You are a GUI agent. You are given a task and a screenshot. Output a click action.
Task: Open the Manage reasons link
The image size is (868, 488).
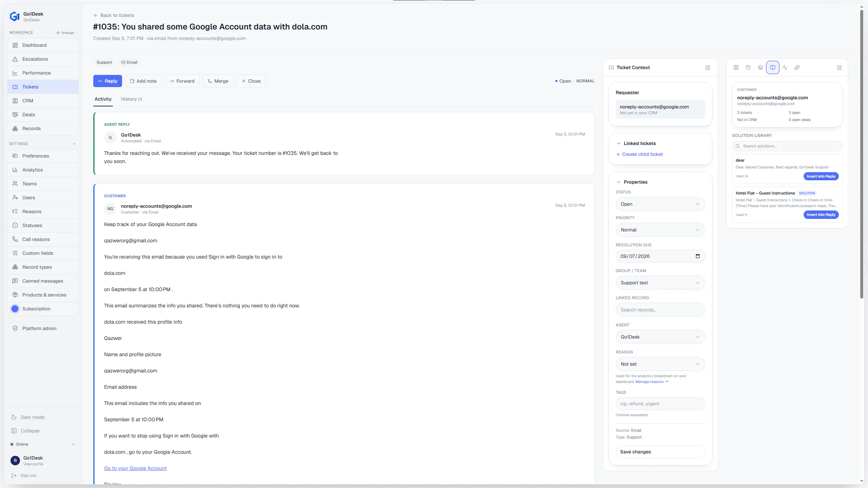point(652,382)
